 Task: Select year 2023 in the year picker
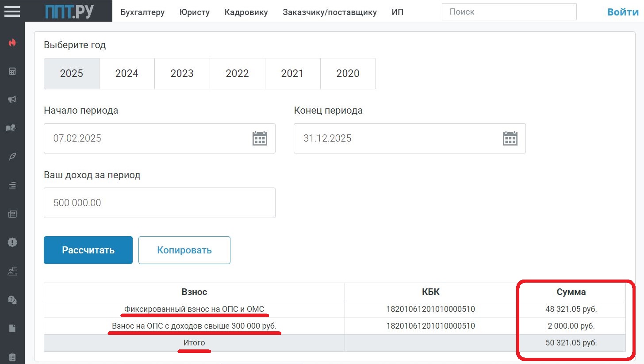182,73
